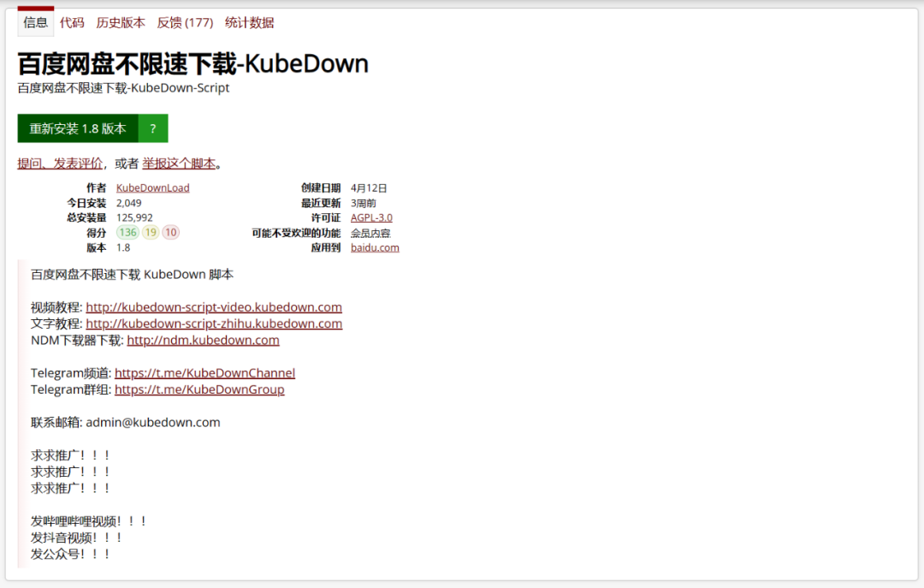The height and width of the screenshot is (588, 924).
Task: Open the 统计数据 tab
Action: pyautogui.click(x=249, y=22)
